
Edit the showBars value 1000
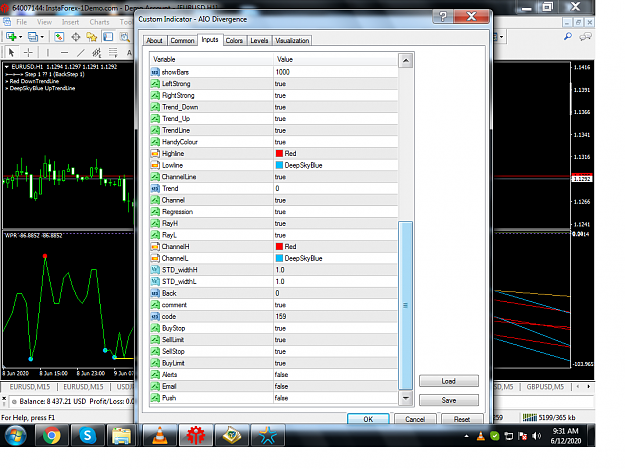[336, 72]
